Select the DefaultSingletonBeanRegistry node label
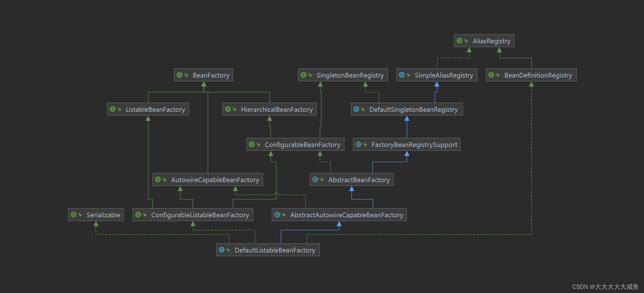This screenshot has height=293, width=644. (414, 109)
